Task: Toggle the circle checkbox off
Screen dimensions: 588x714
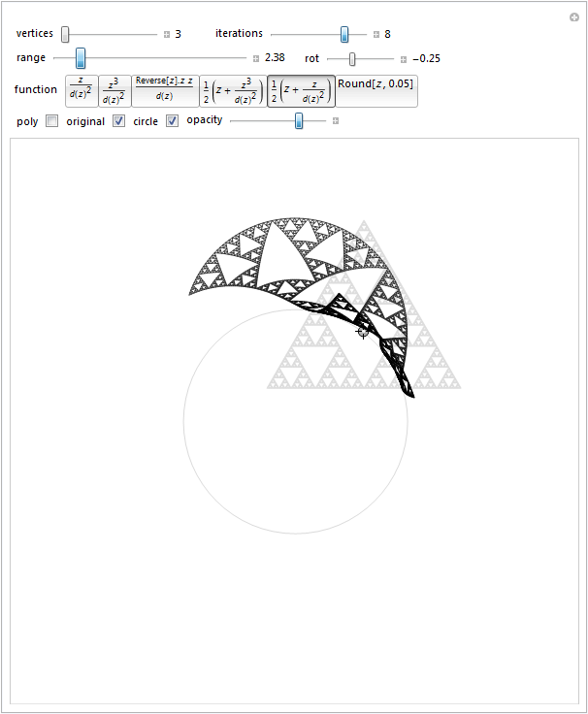Action: pyautogui.click(x=172, y=121)
